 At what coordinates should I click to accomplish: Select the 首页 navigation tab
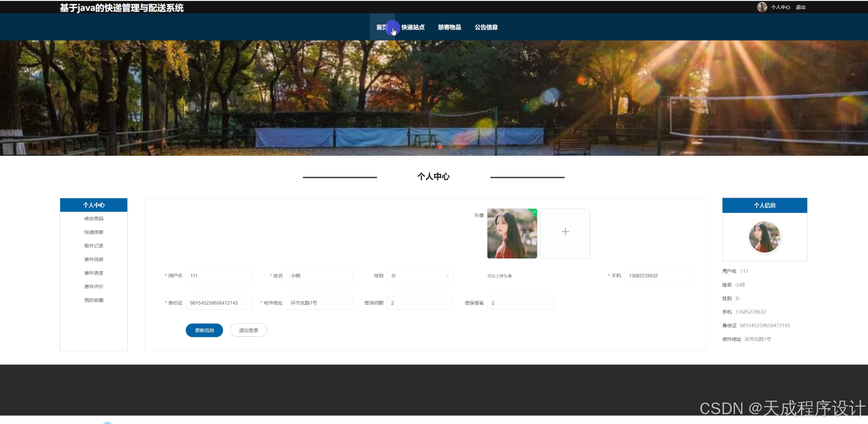(x=382, y=27)
